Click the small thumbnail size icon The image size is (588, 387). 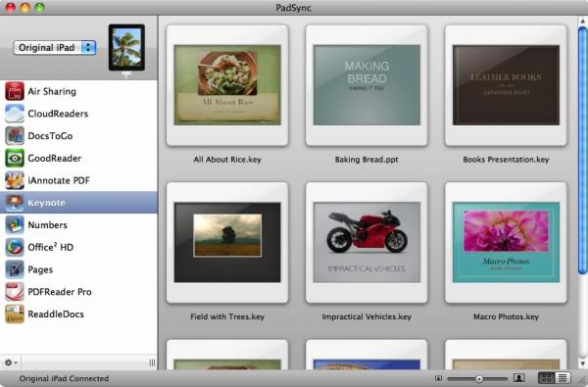click(438, 378)
